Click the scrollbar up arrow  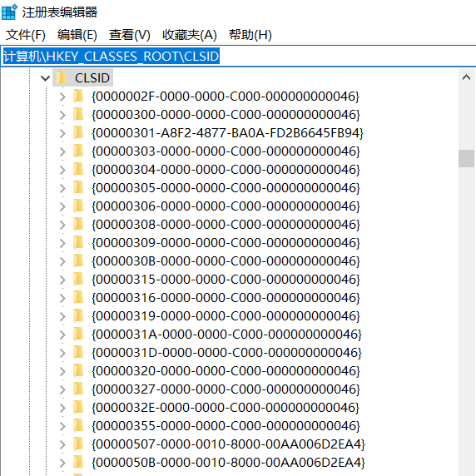coord(466,77)
